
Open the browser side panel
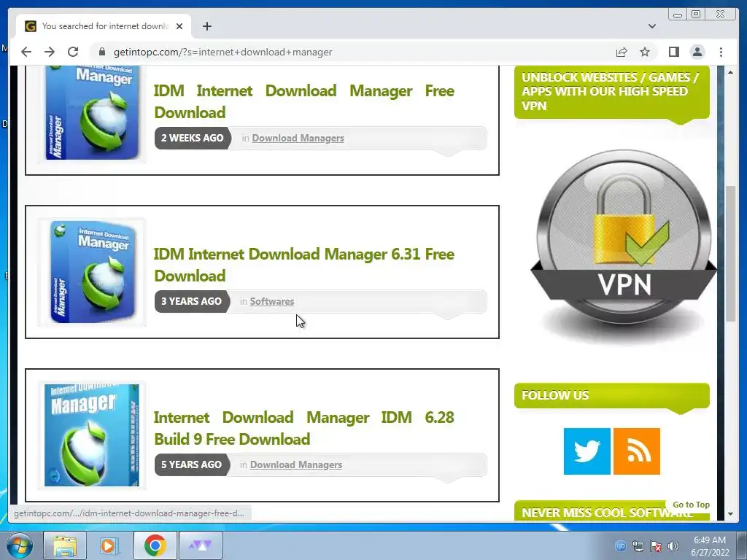(x=673, y=52)
